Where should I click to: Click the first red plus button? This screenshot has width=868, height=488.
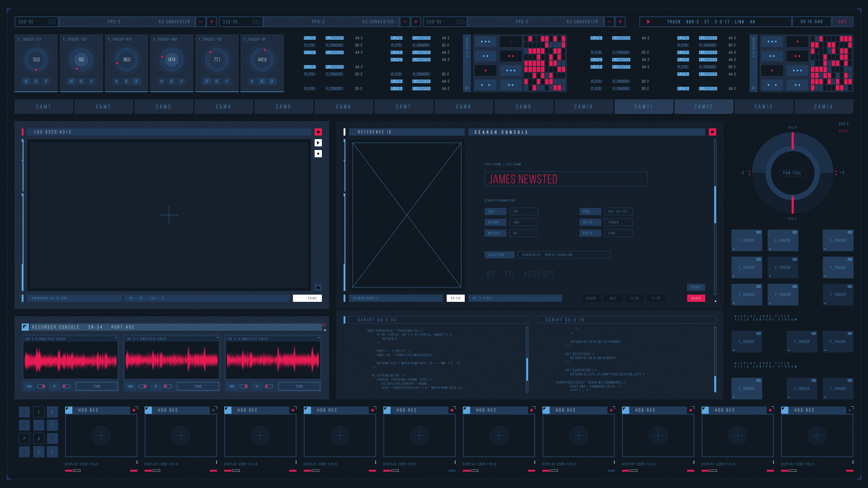coord(211,22)
